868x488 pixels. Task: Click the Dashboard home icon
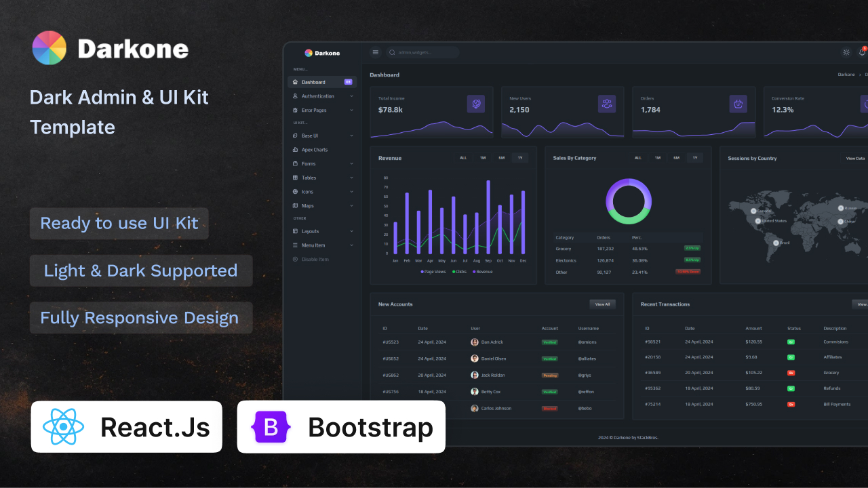(295, 82)
